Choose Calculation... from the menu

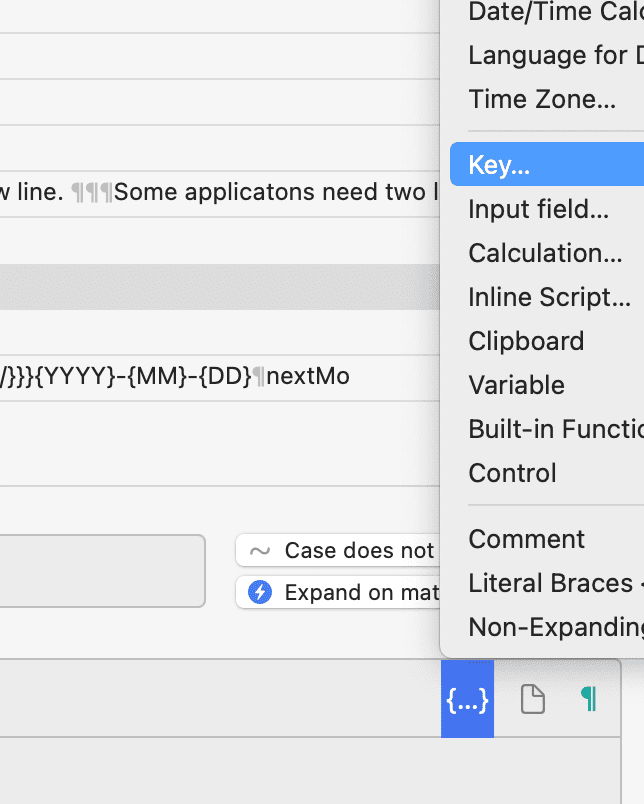pyautogui.click(x=545, y=253)
